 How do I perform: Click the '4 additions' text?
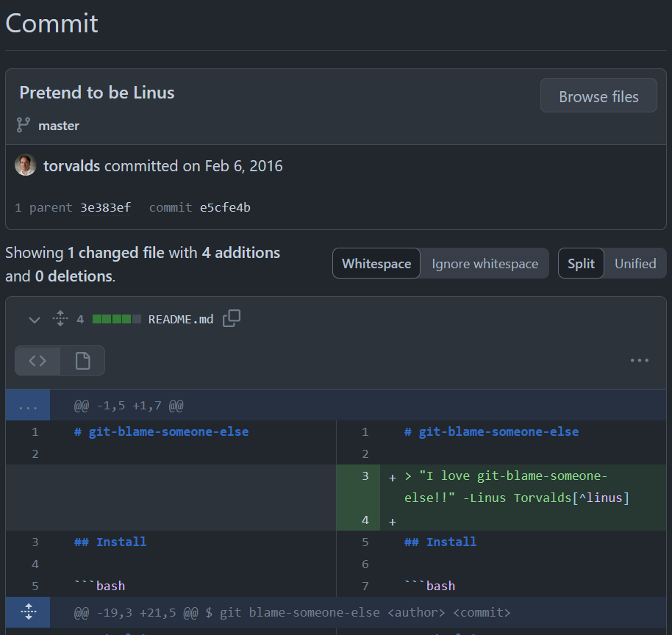click(241, 253)
